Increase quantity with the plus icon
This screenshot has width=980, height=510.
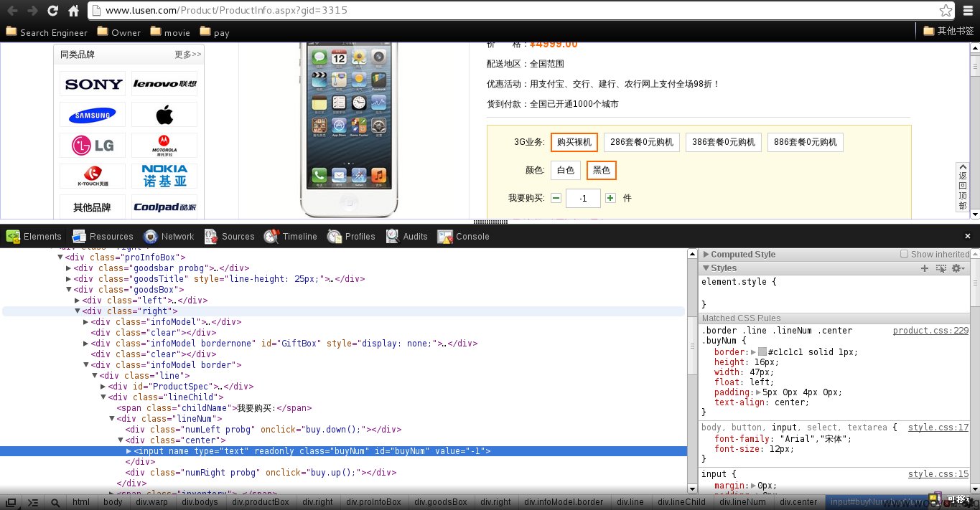[x=610, y=198]
